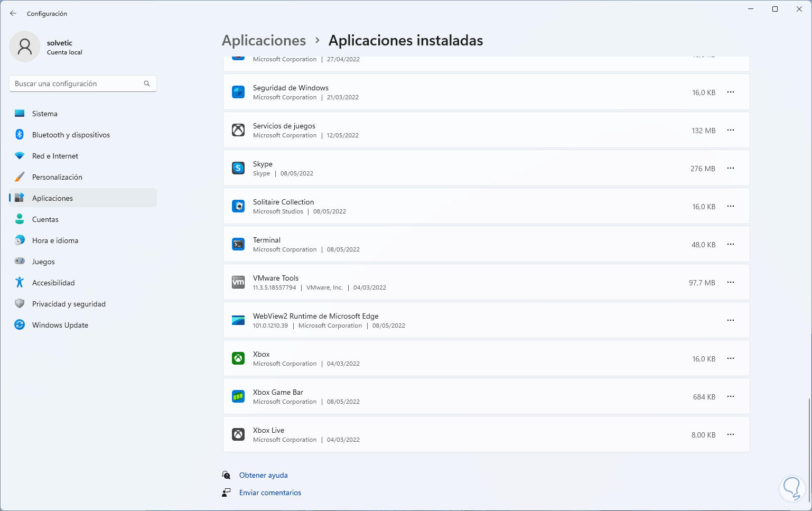812x511 pixels.
Task: Click the Obtener ayuda link
Action: pyautogui.click(x=263, y=475)
